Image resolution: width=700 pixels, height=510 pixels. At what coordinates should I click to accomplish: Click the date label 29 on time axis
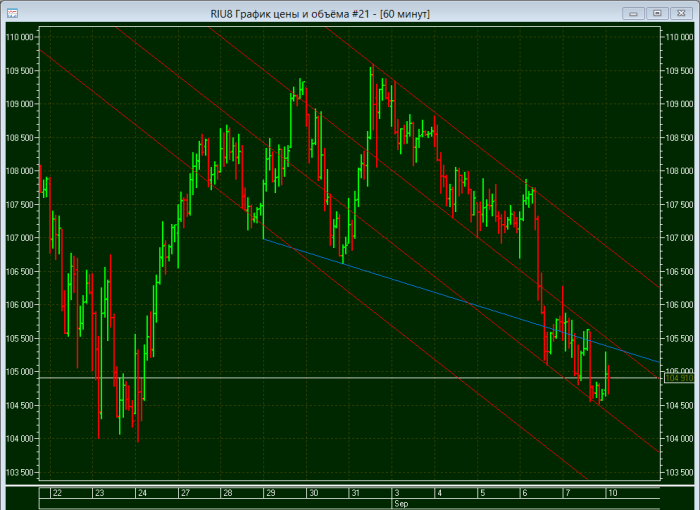click(271, 493)
